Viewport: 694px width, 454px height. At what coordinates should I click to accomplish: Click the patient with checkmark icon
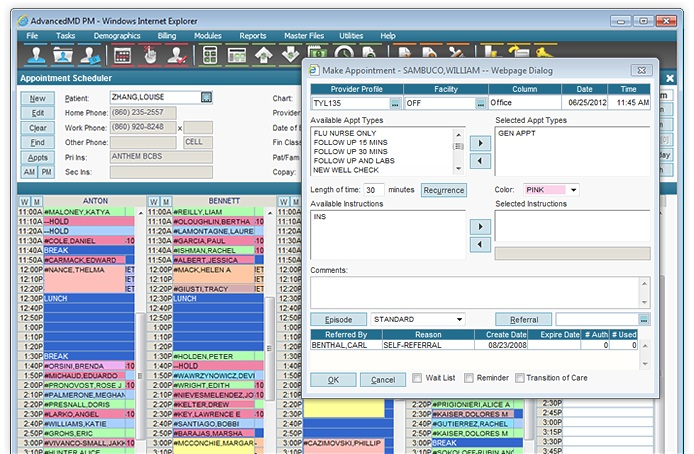[x=177, y=55]
